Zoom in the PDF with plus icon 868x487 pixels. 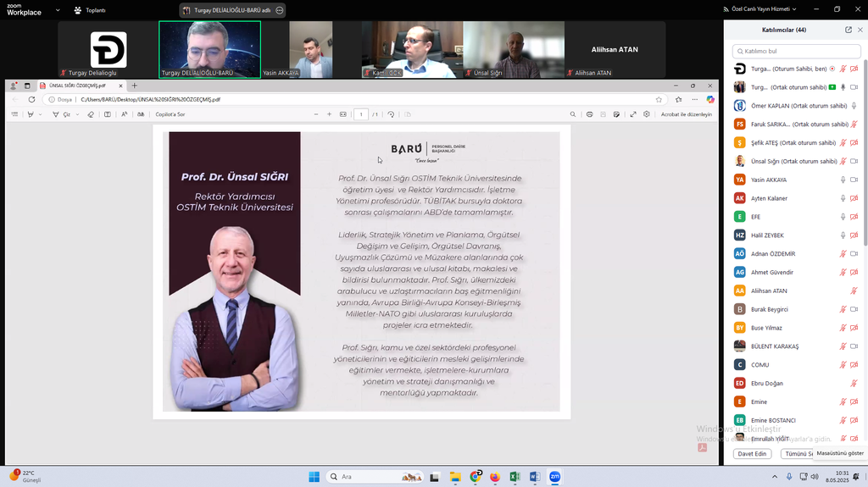click(x=330, y=114)
